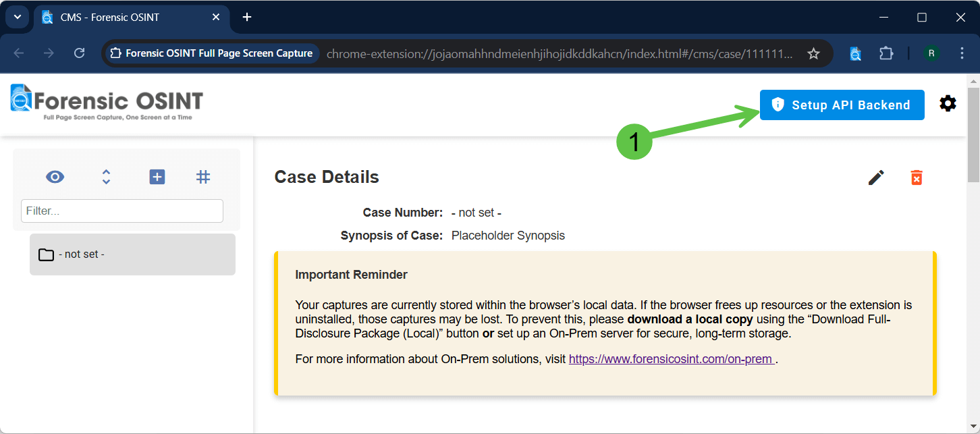Open Chrome three-dot menu
The height and width of the screenshot is (434, 980).
coord(962,53)
